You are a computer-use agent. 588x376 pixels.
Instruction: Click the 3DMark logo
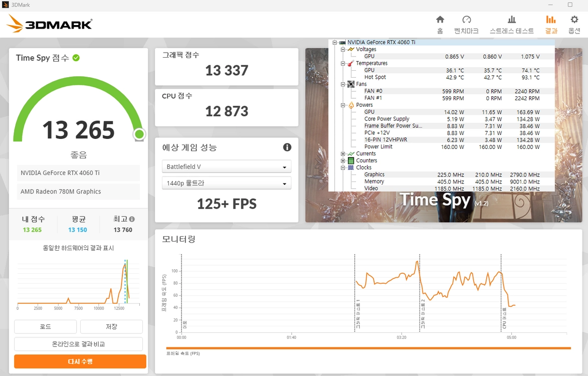point(49,24)
